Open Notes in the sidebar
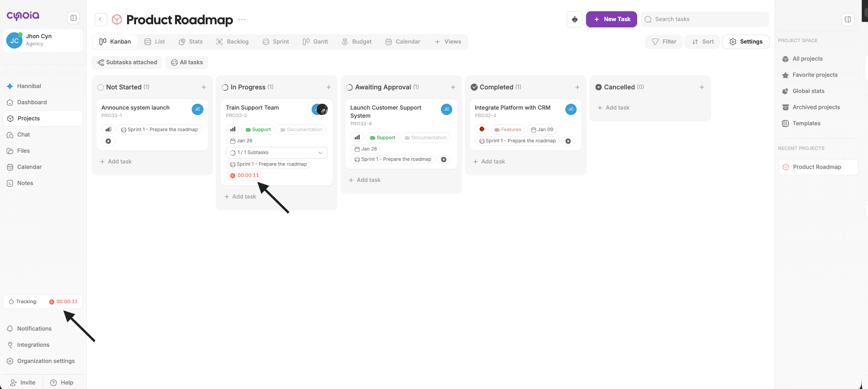Image resolution: width=868 pixels, height=389 pixels. pyautogui.click(x=43, y=183)
